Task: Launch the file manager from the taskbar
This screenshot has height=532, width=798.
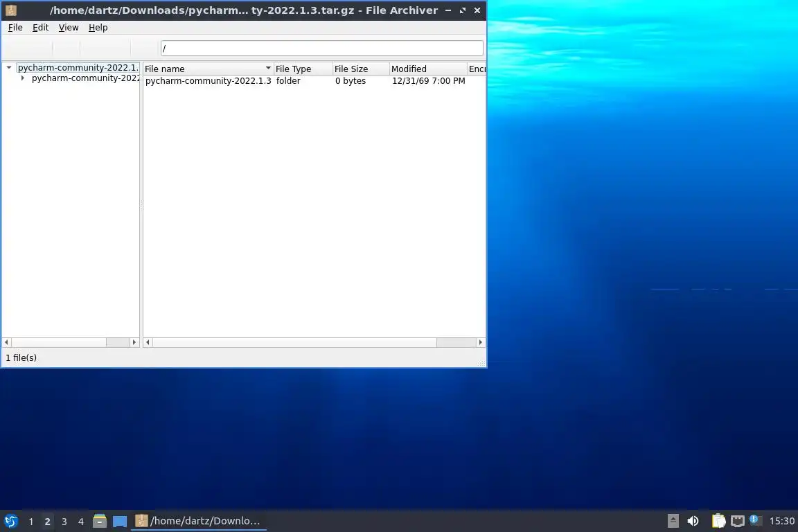Action: pos(100,521)
